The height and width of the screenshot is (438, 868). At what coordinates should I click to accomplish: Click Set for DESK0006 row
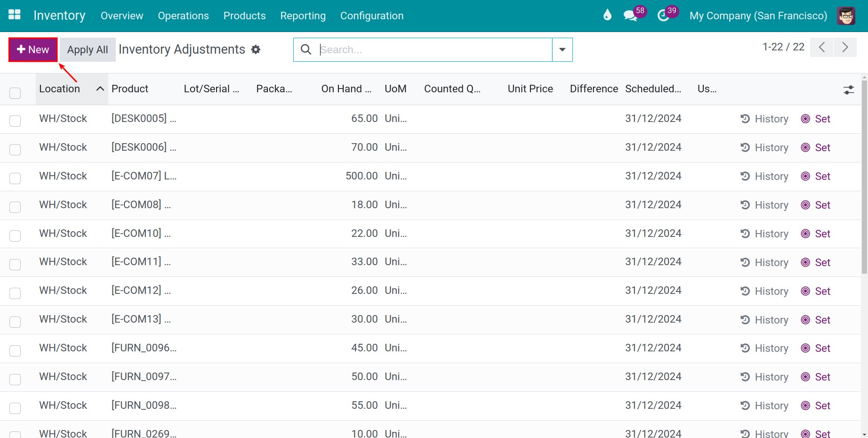click(816, 147)
